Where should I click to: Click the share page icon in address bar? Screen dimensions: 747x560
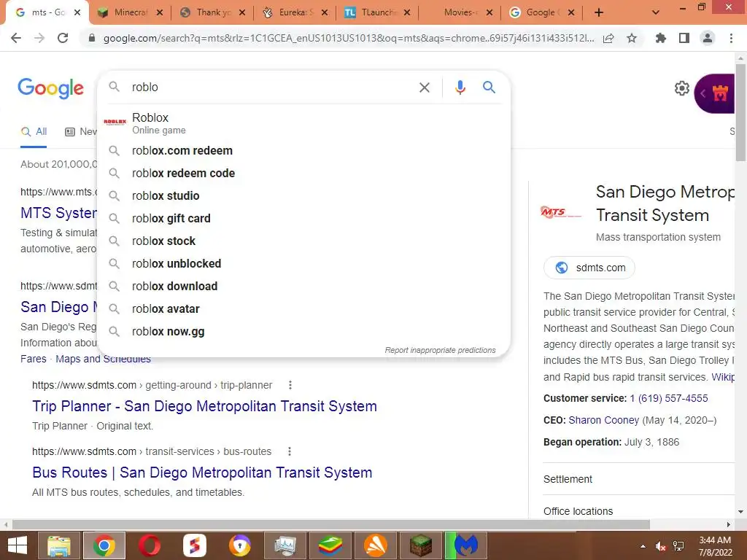coord(608,39)
